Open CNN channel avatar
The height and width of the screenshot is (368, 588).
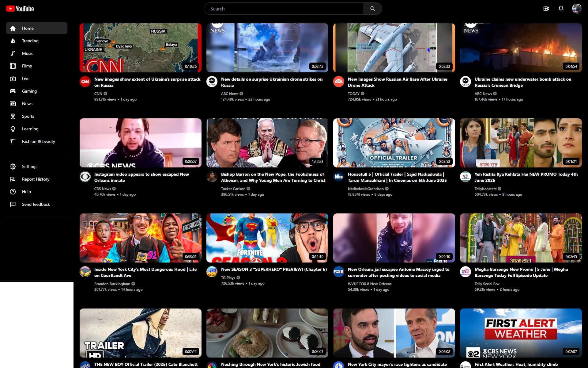85,82
